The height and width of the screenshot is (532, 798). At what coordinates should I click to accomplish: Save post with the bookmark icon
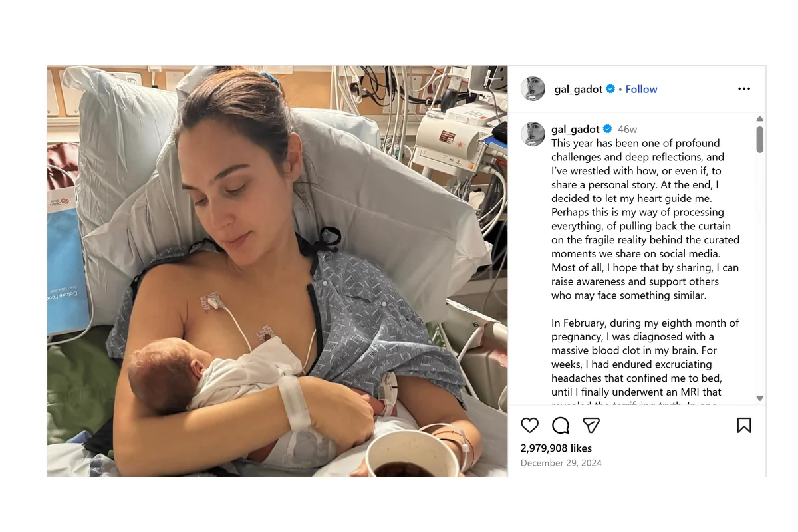(x=744, y=426)
